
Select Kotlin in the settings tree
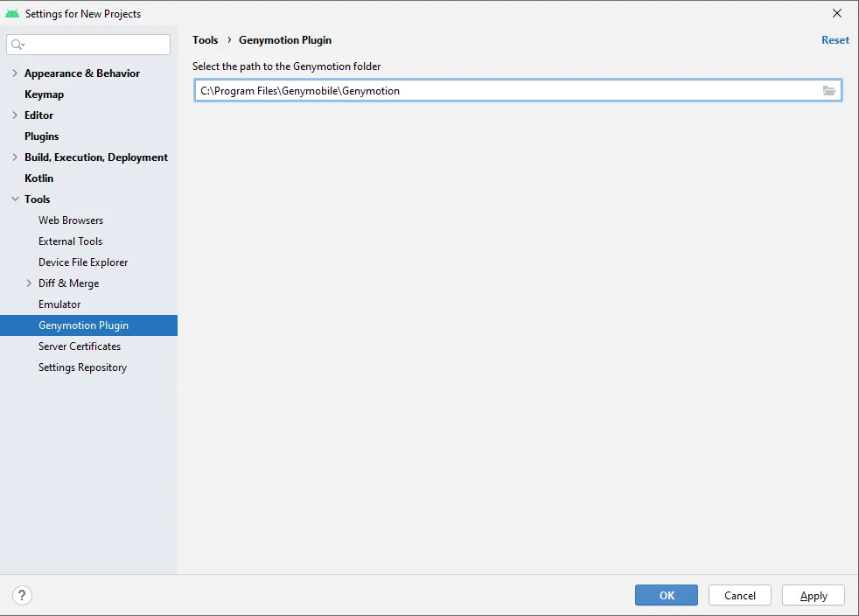(38, 178)
